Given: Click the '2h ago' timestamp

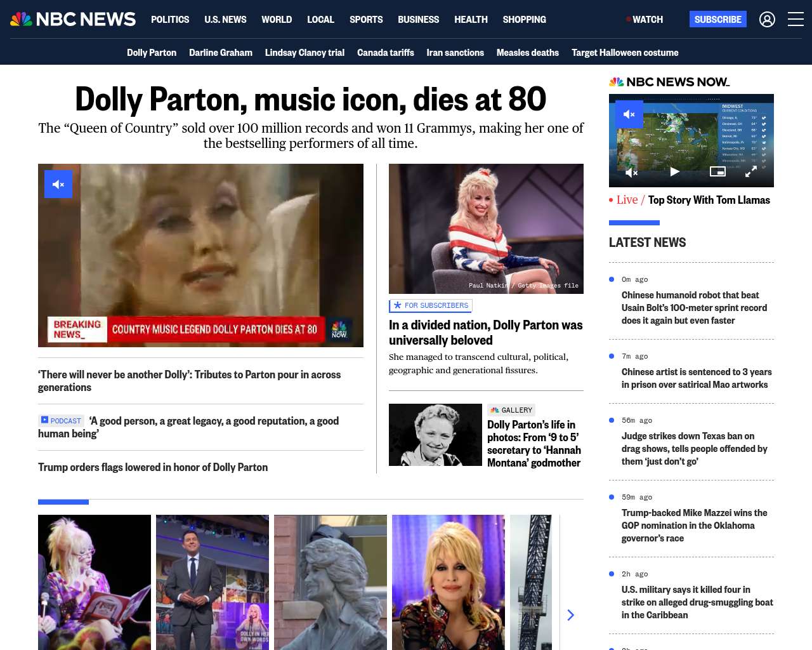Looking at the screenshot, I should (634, 574).
